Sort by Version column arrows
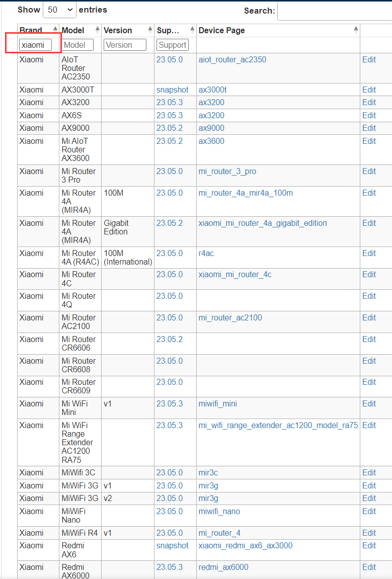 150,30
